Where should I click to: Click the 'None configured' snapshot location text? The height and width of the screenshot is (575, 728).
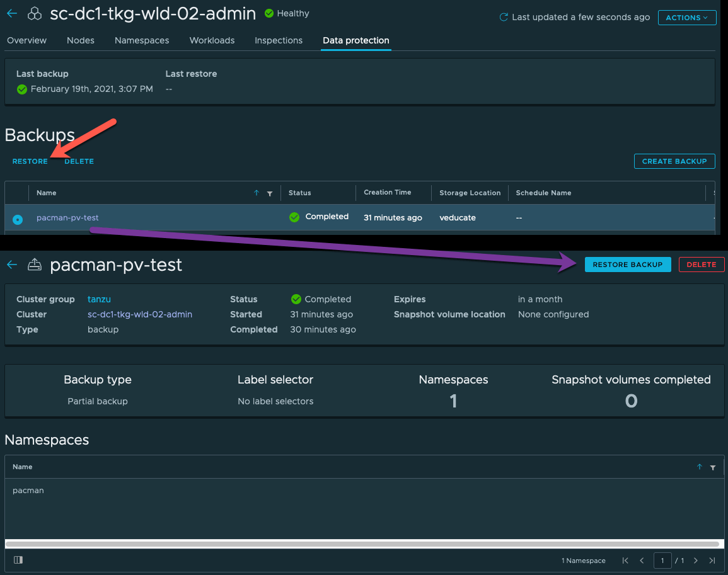[553, 314]
